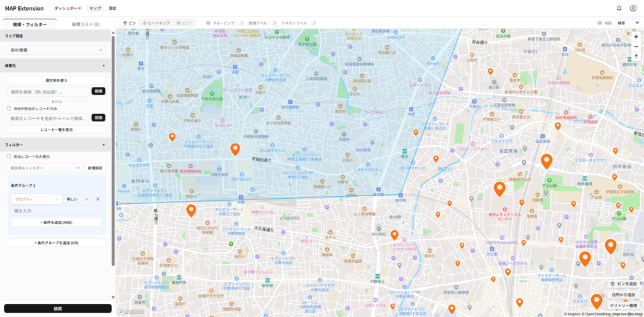644x317 pixels.
Task: Click the map layers icon beside 地図
Action: point(600,23)
